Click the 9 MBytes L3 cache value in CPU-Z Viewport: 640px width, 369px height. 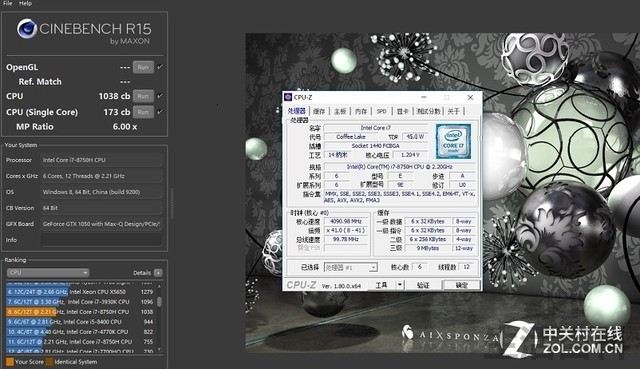pos(427,248)
